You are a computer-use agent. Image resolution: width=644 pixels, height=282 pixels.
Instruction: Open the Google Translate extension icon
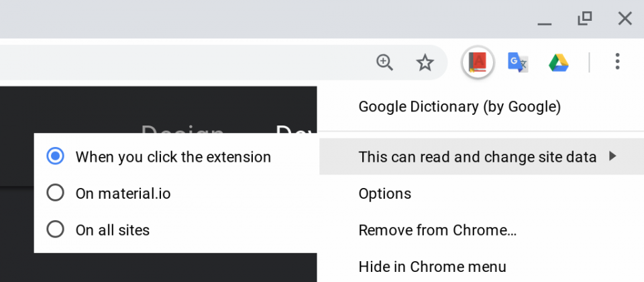point(517,62)
